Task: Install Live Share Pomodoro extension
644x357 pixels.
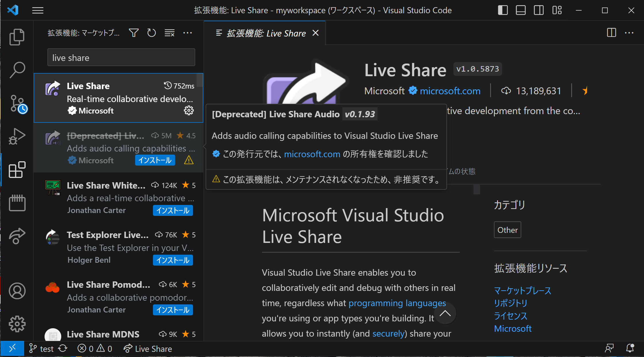Action: pyautogui.click(x=173, y=310)
